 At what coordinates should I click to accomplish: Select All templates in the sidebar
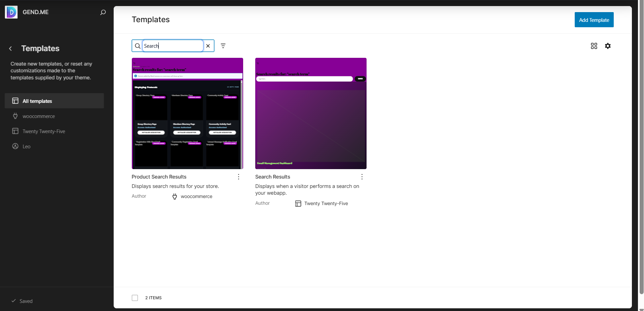[37, 101]
